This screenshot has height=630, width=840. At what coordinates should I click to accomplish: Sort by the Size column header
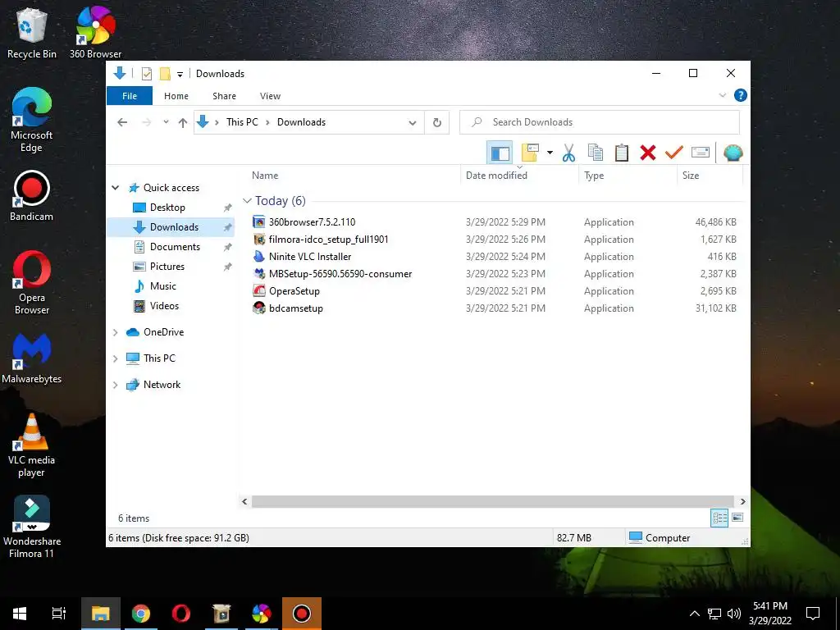[690, 176]
